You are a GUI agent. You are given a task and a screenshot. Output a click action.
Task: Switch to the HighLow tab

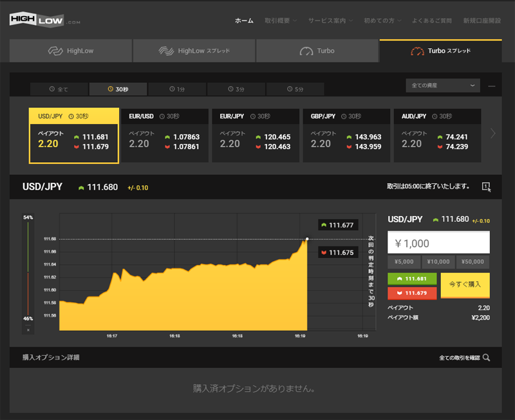pyautogui.click(x=71, y=51)
